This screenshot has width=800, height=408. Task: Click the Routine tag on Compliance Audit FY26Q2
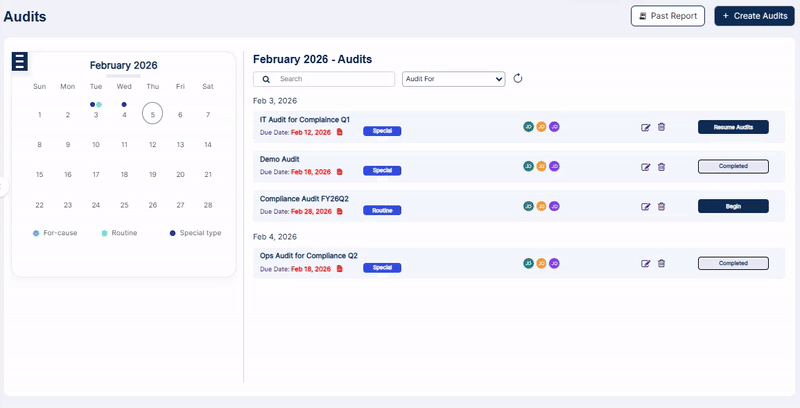point(382,210)
